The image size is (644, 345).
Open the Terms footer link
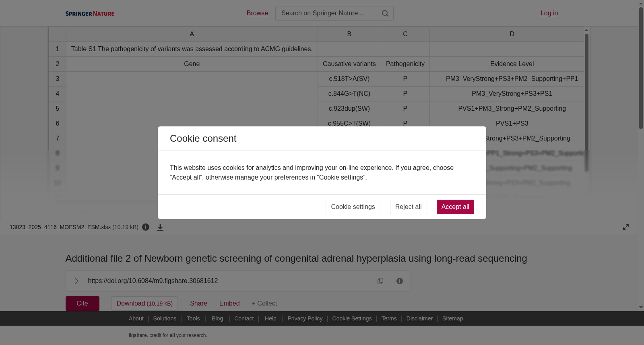[x=389, y=318]
